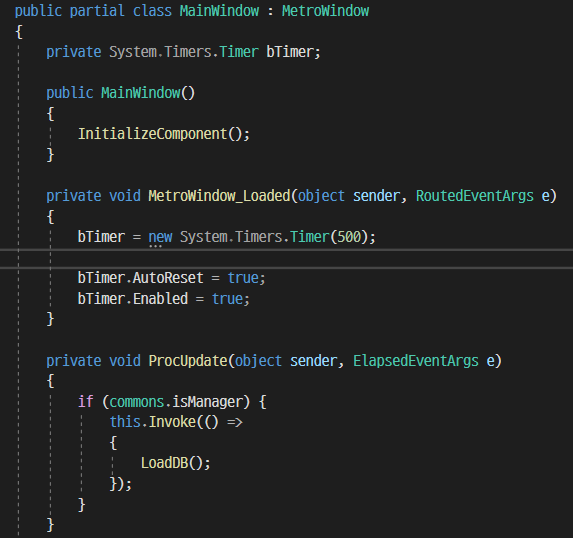Click 'MainWindow' in the class declaration line
The height and width of the screenshot is (538, 573).
(x=219, y=11)
